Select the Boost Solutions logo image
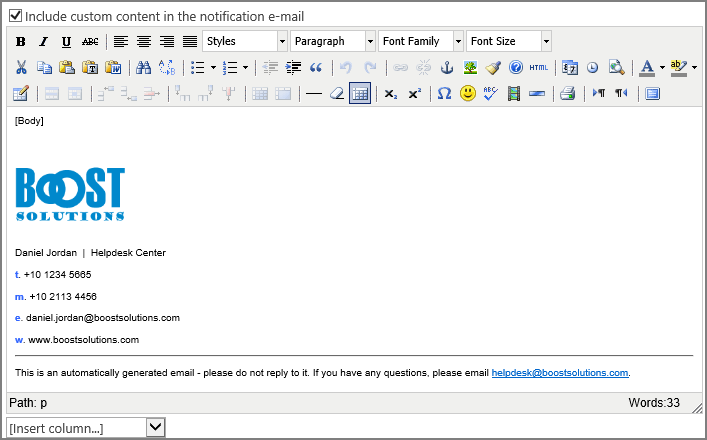This screenshot has width=707, height=440. point(70,194)
